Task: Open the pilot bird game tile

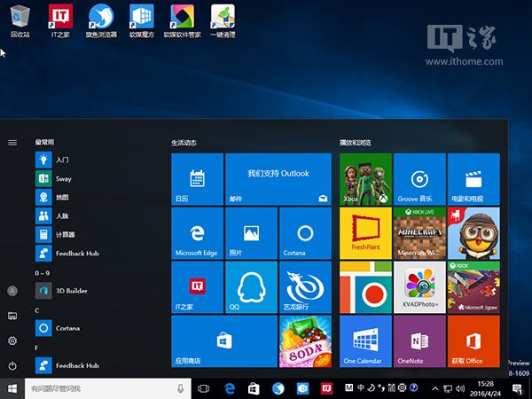Action: pyautogui.click(x=473, y=233)
